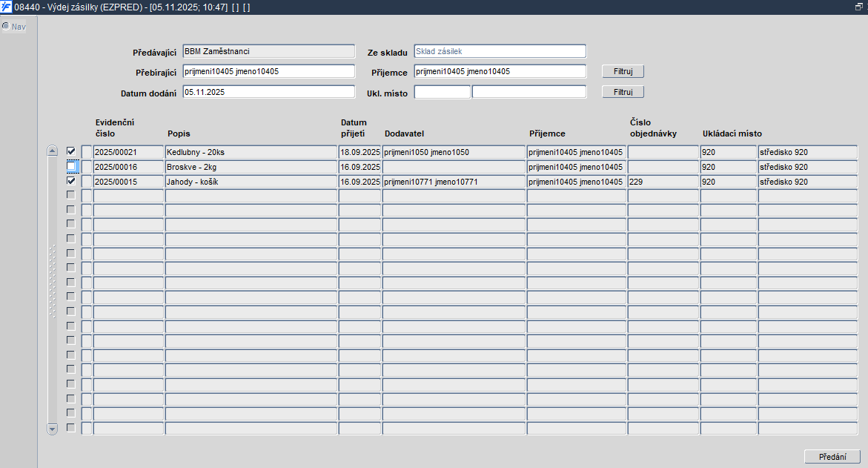Click the scroll up arrow of the table

point(52,151)
